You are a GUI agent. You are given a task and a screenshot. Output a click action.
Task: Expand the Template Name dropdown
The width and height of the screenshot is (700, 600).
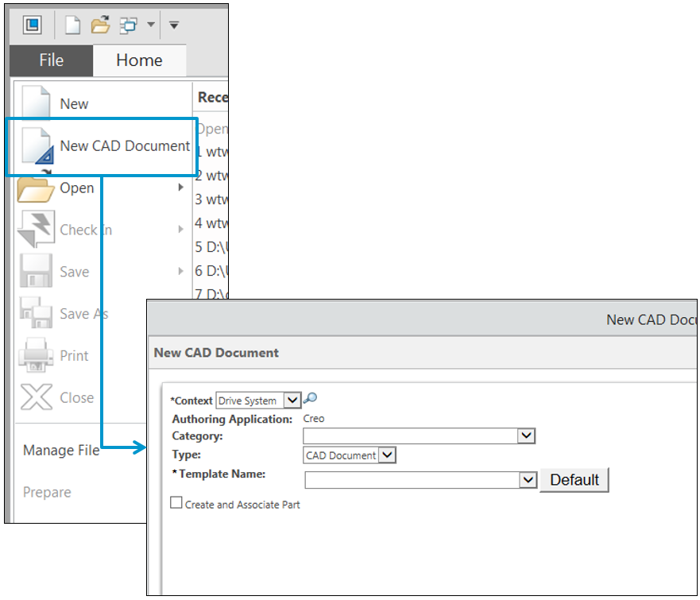pos(528,480)
